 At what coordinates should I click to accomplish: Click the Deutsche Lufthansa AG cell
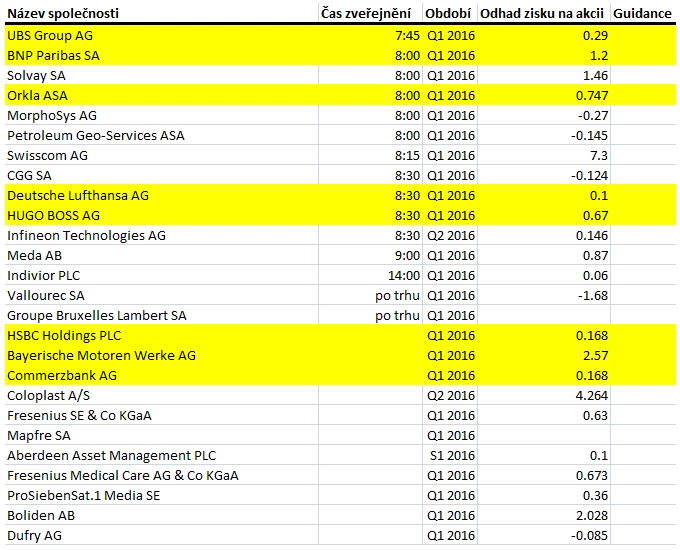78,195
